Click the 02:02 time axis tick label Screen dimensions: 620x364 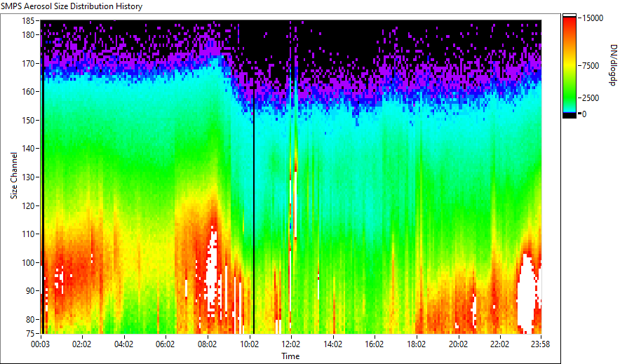(x=81, y=344)
